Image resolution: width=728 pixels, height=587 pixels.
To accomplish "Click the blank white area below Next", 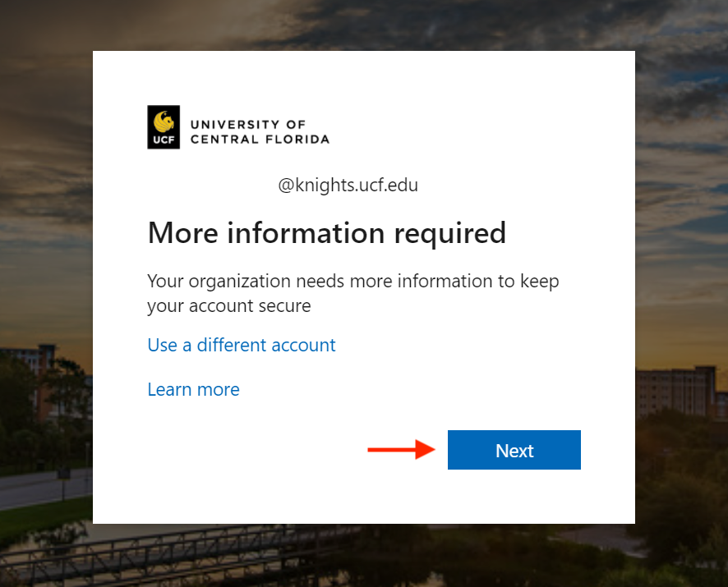I will click(x=514, y=497).
